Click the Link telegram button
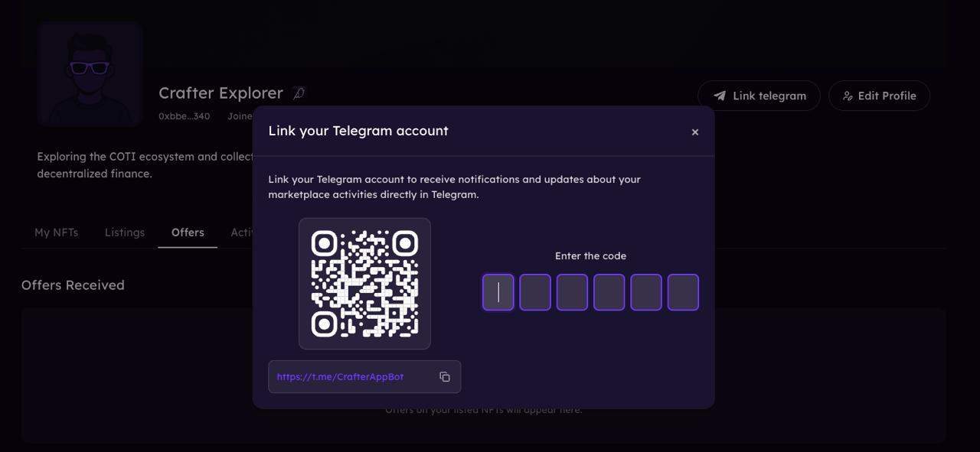980x452 pixels. pos(759,96)
